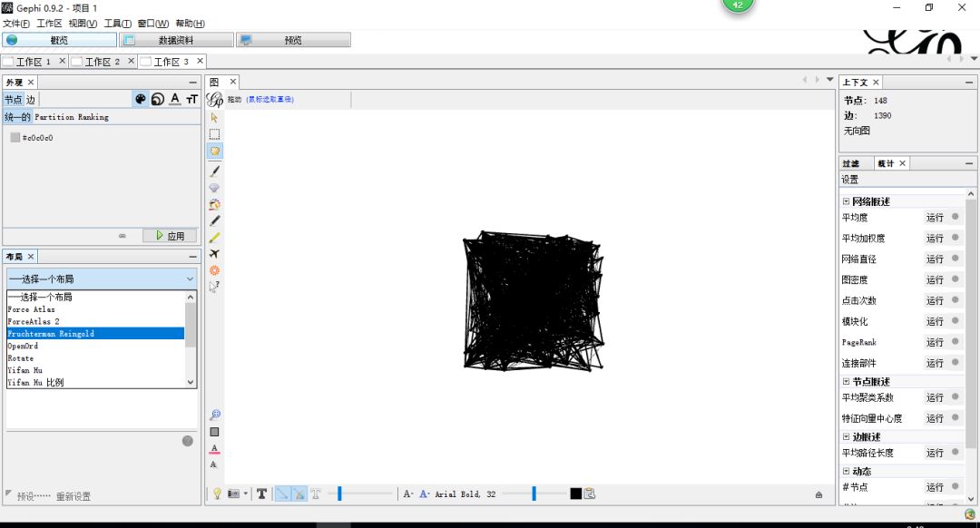Toggle show edge labels outlined T

click(316, 494)
